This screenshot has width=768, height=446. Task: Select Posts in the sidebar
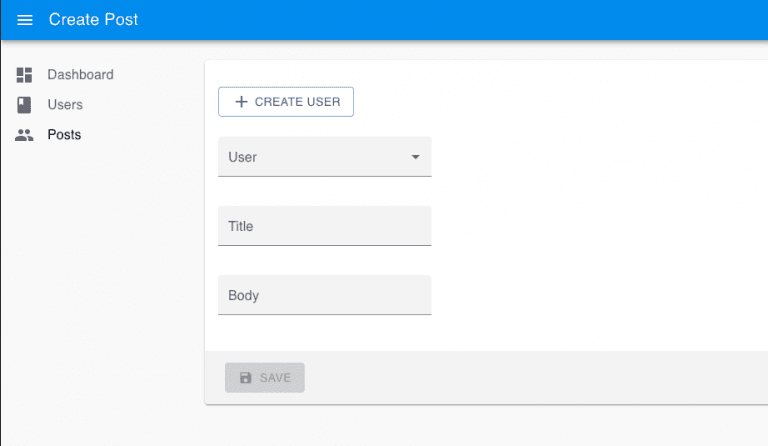pyautogui.click(x=64, y=135)
